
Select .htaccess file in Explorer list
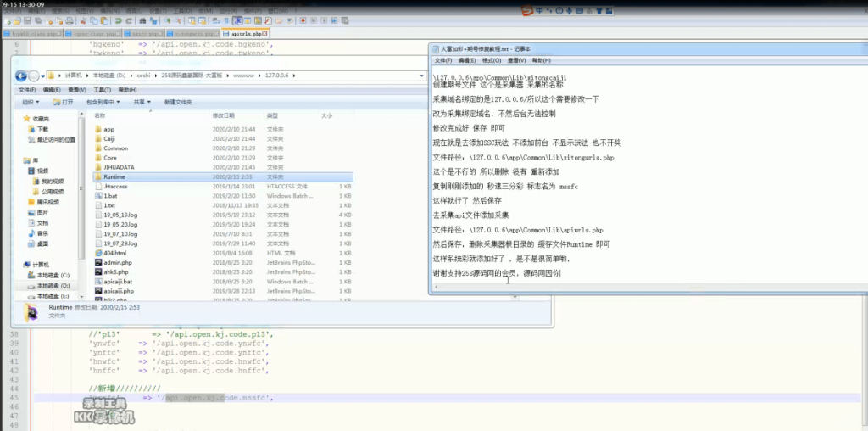point(223,186)
